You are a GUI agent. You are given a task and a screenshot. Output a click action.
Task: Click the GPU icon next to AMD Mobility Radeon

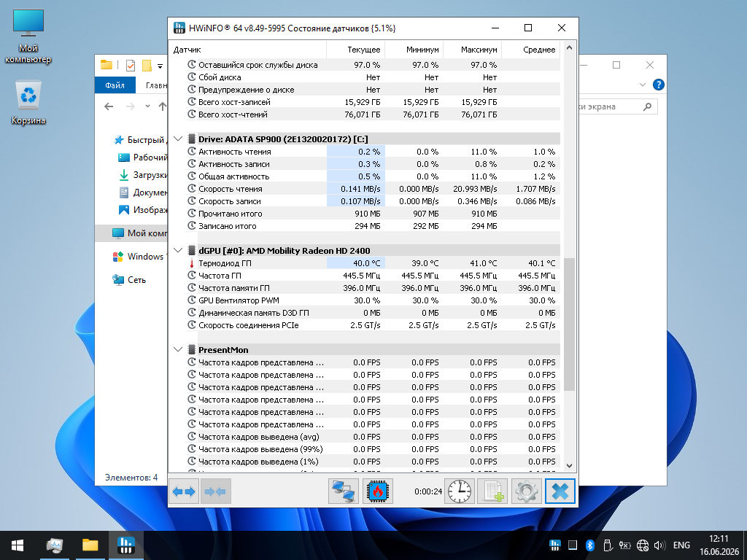tap(192, 251)
